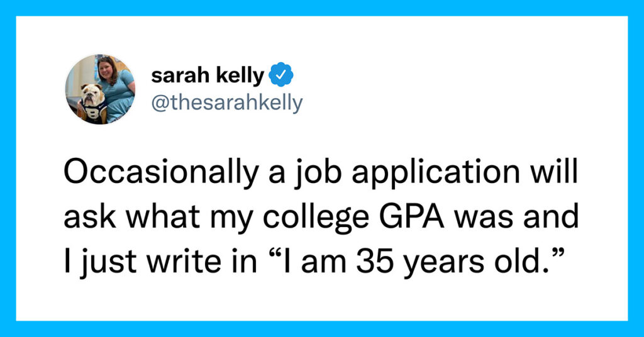Screen dimensions: 644x337
Task: Click the word "ask" starting the second line
Action: pyautogui.click(x=90, y=216)
